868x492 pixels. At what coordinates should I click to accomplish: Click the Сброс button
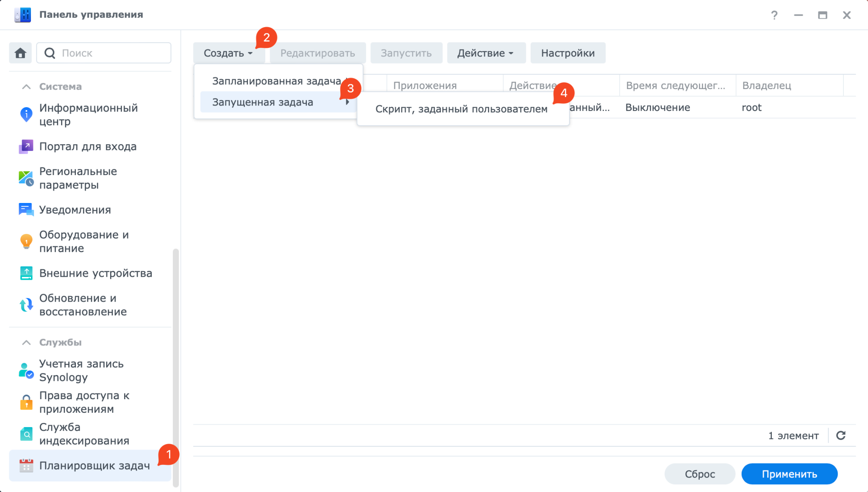(700, 474)
